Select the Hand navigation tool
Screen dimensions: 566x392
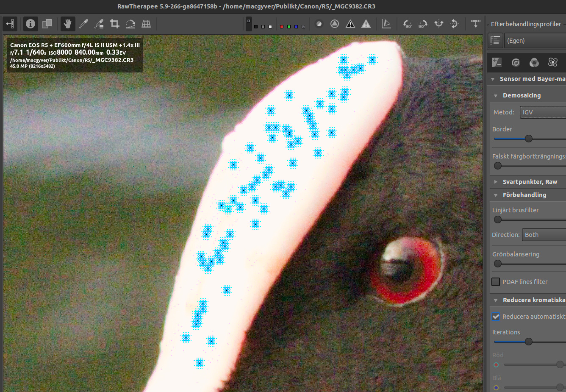coord(67,24)
